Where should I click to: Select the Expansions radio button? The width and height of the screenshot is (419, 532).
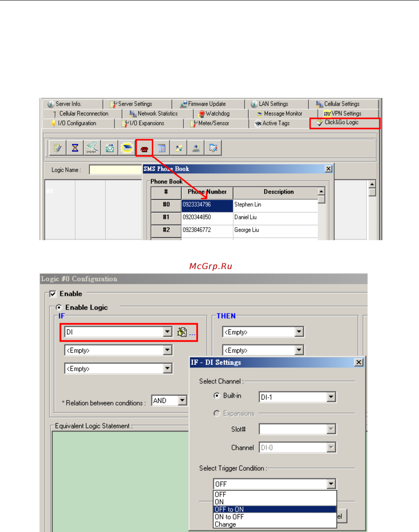click(217, 414)
